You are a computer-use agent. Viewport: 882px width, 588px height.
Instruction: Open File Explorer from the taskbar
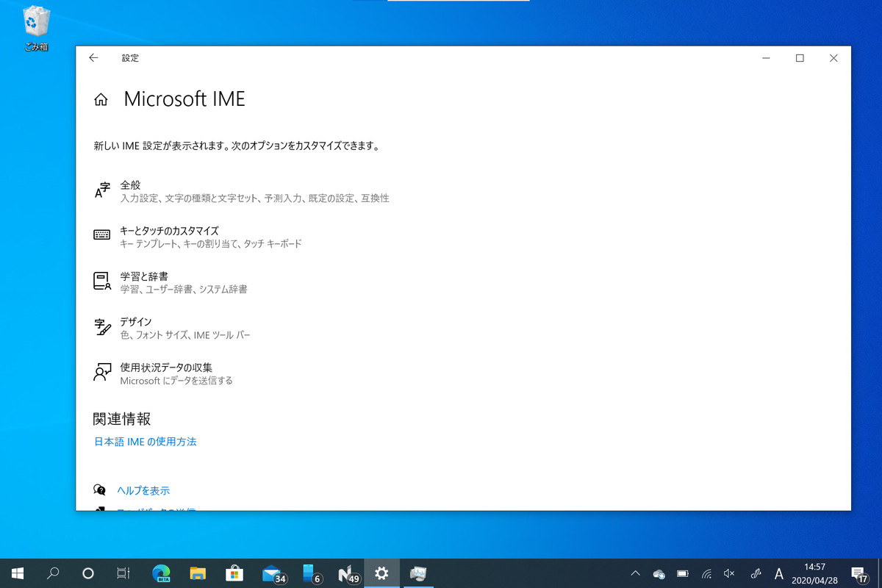pos(198,573)
